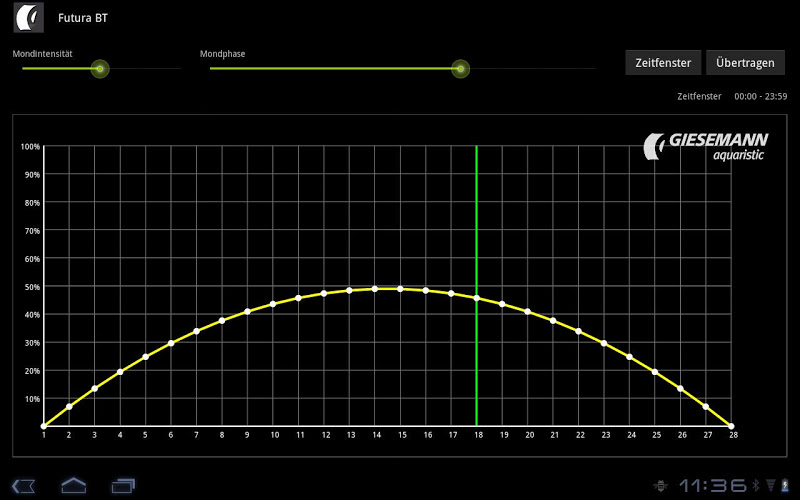Select the curve point at day 10
Screen dimensions: 800x500
(273, 304)
